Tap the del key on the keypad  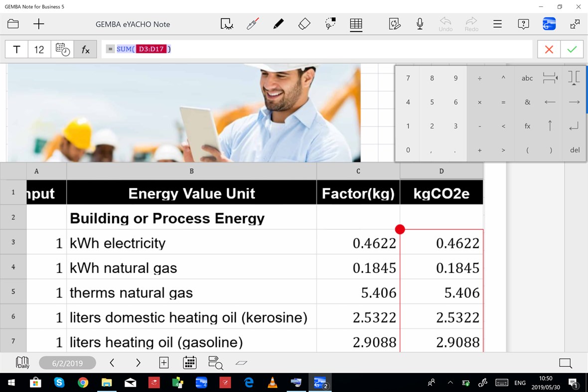(575, 150)
